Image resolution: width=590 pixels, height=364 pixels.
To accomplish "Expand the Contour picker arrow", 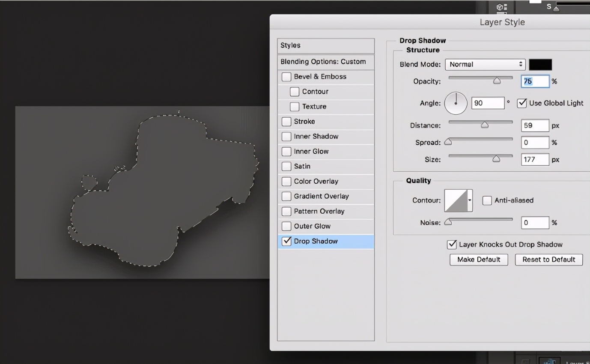I will pyautogui.click(x=470, y=200).
